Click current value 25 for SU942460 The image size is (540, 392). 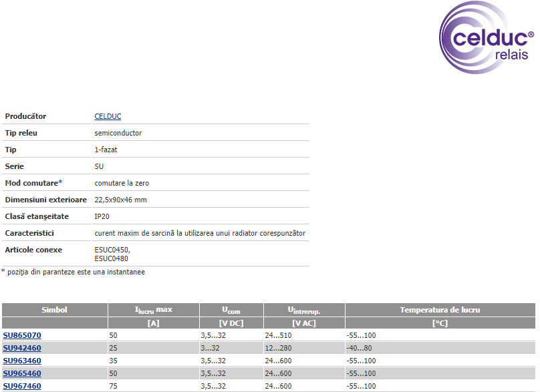114,348
